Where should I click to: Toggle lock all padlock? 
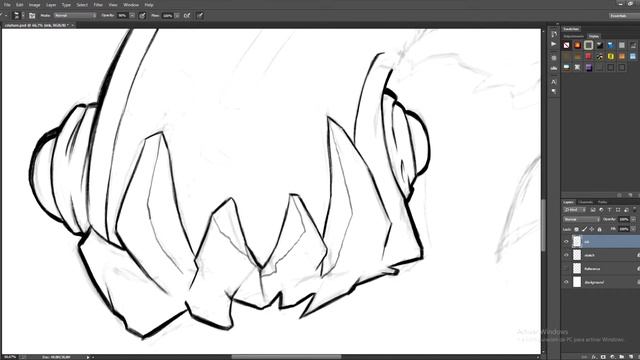[x=600, y=229]
